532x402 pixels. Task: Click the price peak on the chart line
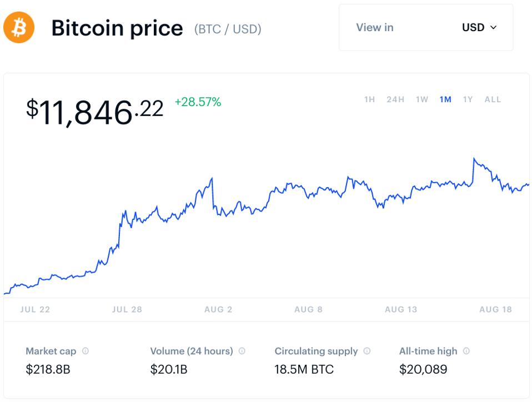[x=474, y=159]
